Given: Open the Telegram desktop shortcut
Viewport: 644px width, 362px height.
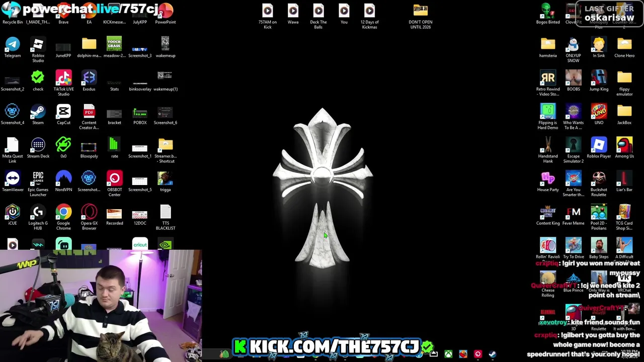Looking at the screenshot, I should pyautogui.click(x=13, y=47).
